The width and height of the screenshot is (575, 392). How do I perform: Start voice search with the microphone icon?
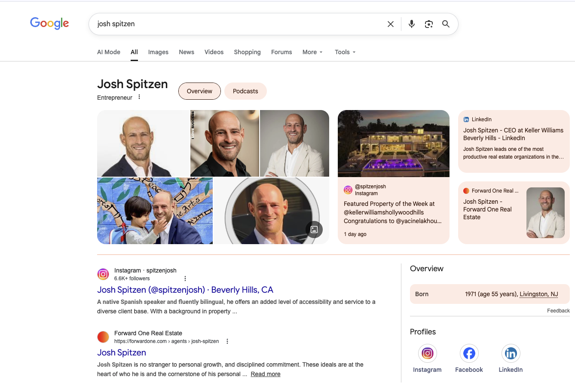(412, 24)
